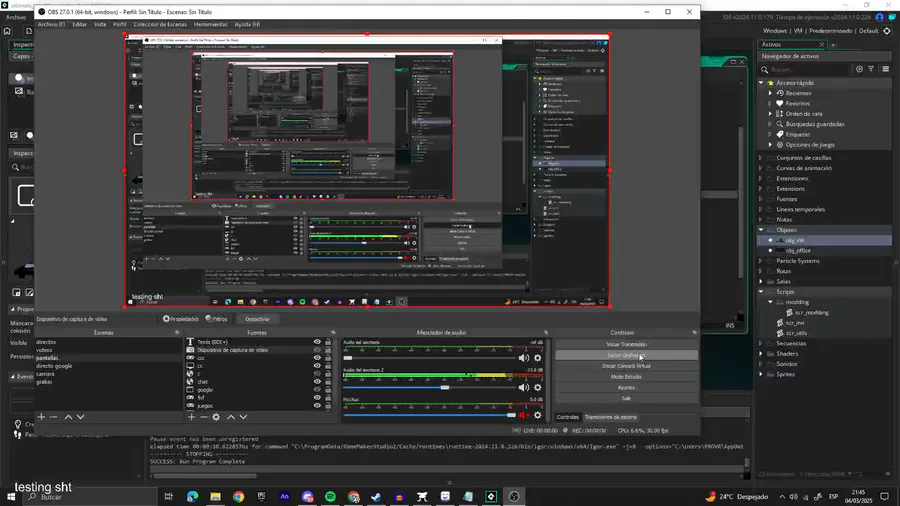Move the scene up with the arrow
Viewport: 900px width, 506px height.
[x=68, y=417]
